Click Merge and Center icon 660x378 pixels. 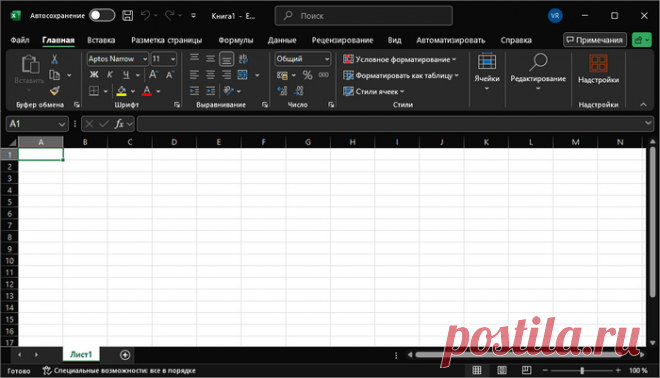tap(242, 75)
